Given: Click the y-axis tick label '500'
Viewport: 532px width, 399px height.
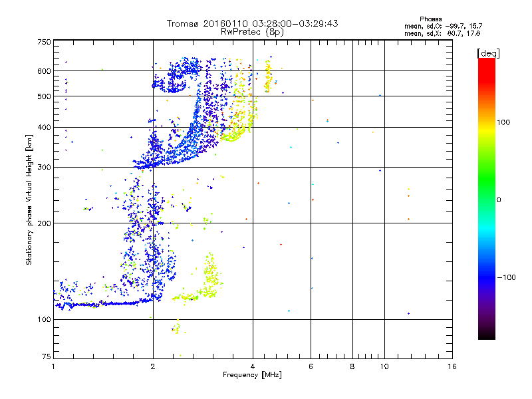Looking at the screenshot, I should (x=44, y=96).
